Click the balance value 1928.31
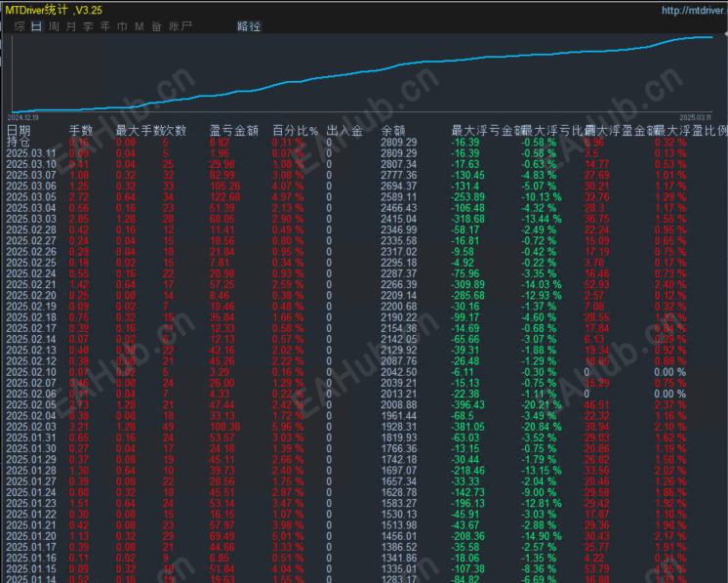Image resolution: width=728 pixels, height=583 pixels. [x=399, y=427]
